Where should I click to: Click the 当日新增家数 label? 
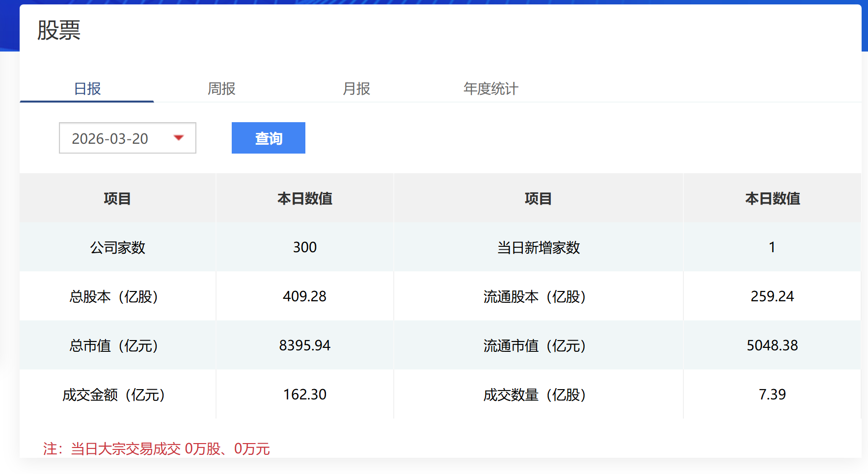pyautogui.click(x=538, y=247)
